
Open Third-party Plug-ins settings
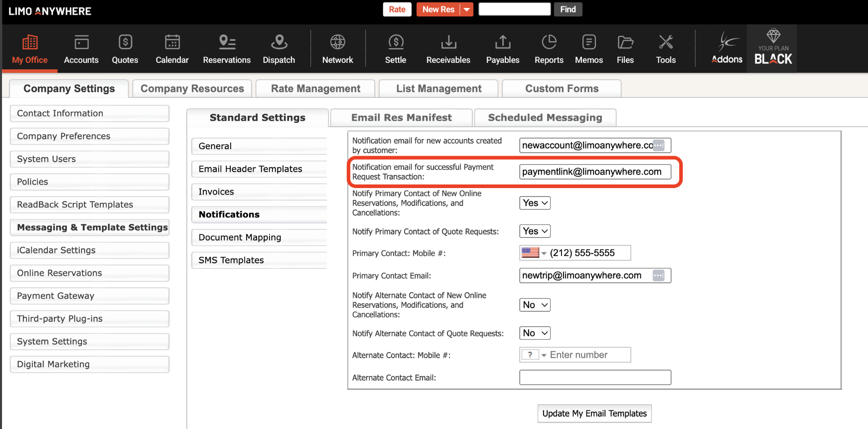[90, 319]
